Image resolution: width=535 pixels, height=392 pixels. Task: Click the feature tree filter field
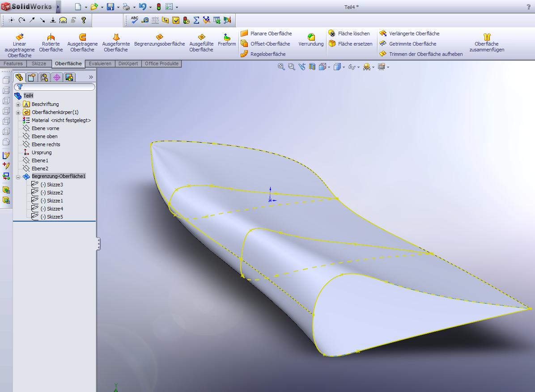pyautogui.click(x=55, y=87)
